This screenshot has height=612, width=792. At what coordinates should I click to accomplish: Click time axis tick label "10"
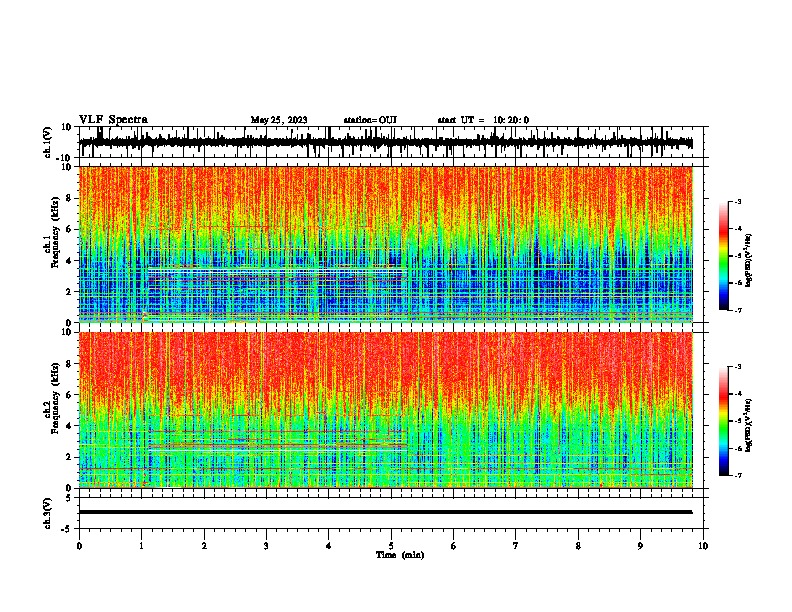(703, 546)
